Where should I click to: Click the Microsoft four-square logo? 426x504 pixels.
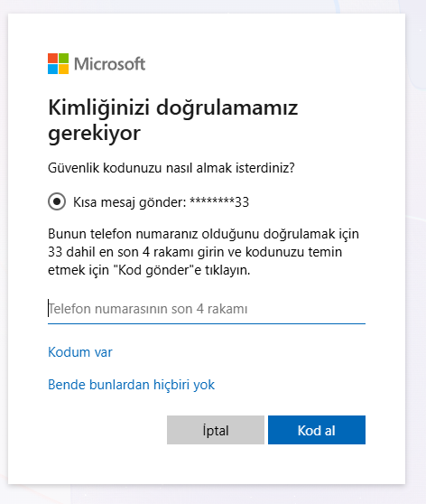[58, 63]
